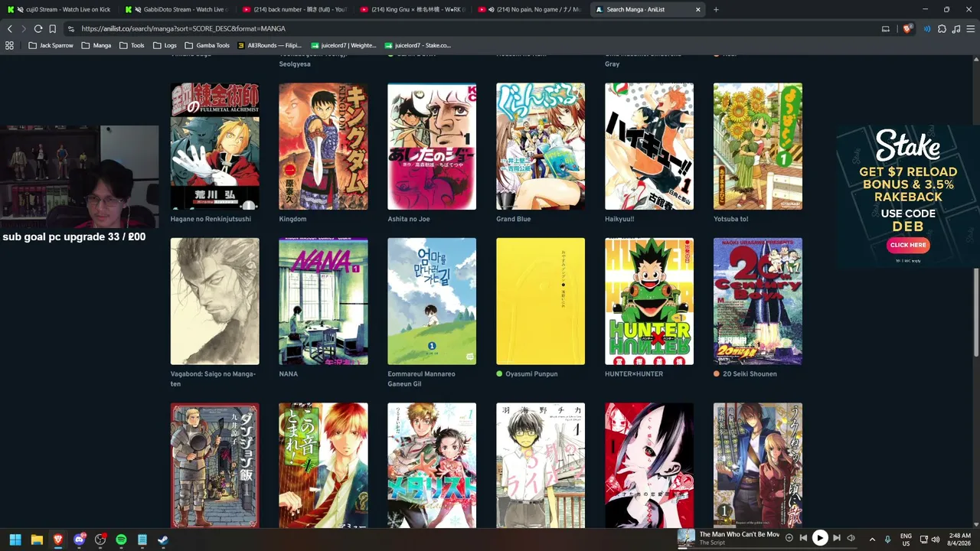980x551 pixels.
Task: Switch to the No pain, No game tab
Action: [x=531, y=10]
